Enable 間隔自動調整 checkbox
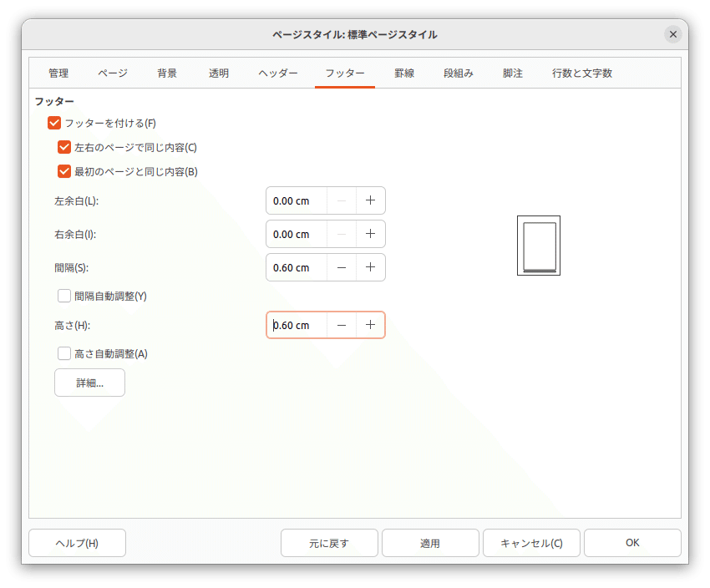710x588 pixels. coord(64,296)
